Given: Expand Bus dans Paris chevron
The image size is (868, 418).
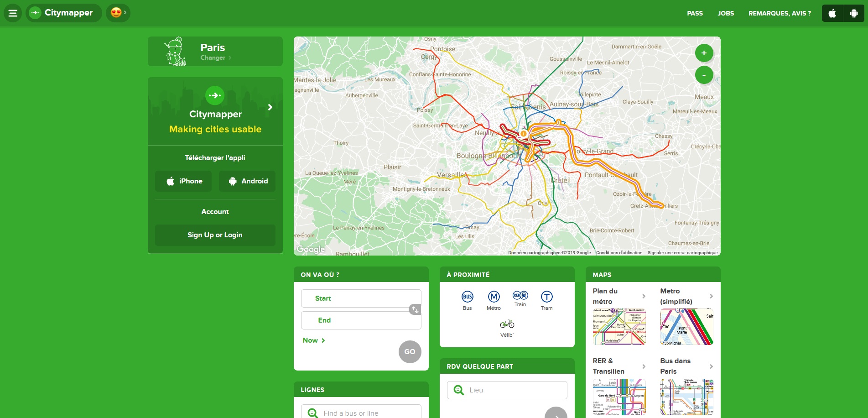Looking at the screenshot, I should [x=711, y=366].
